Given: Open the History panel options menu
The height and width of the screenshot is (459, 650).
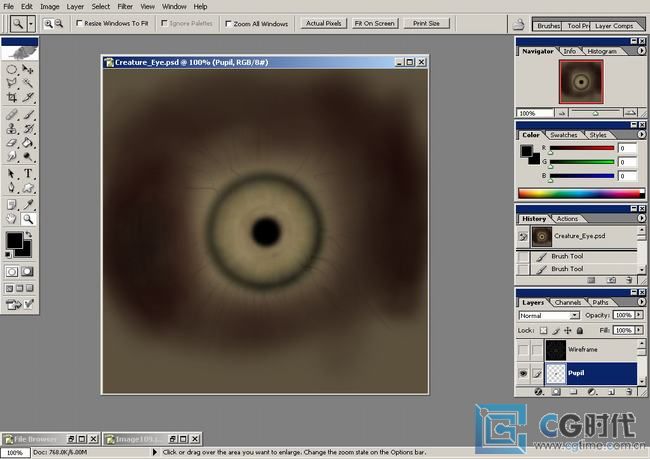Looking at the screenshot, I should (x=641, y=219).
